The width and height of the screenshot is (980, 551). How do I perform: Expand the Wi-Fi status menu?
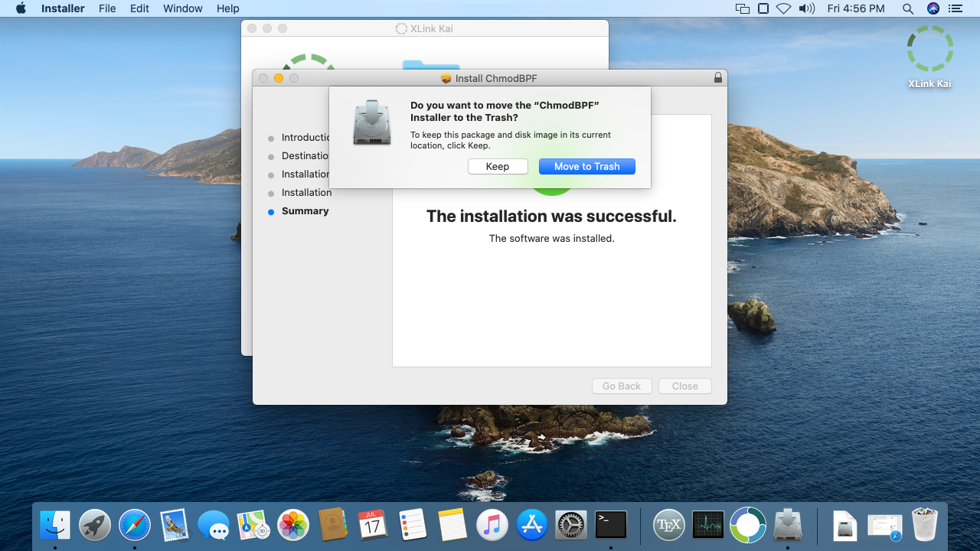tap(782, 8)
